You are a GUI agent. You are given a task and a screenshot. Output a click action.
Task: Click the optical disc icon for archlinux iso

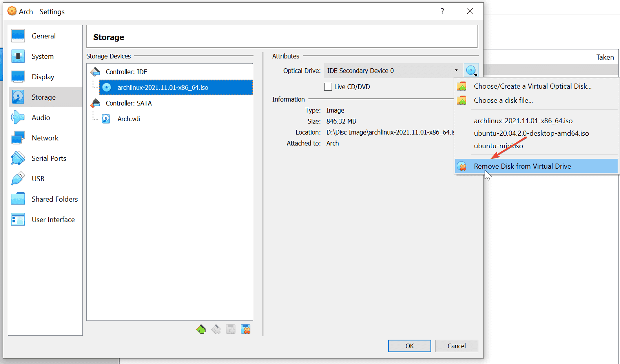pos(106,87)
